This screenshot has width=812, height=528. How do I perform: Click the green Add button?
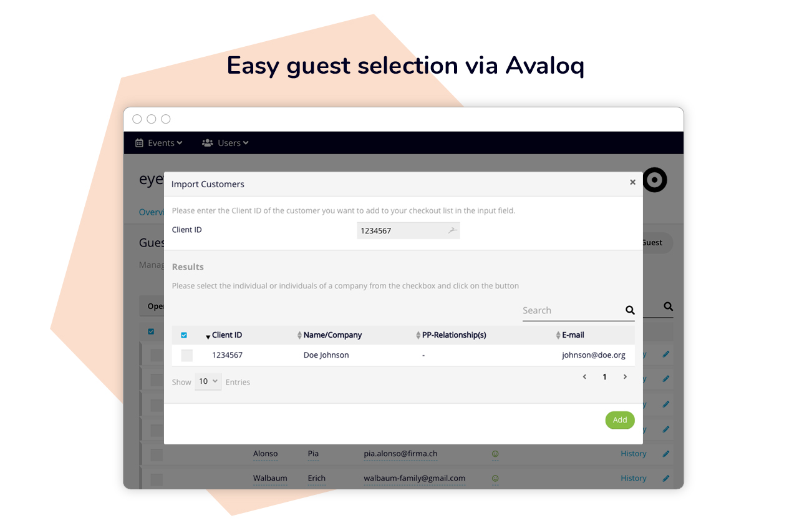click(x=620, y=420)
